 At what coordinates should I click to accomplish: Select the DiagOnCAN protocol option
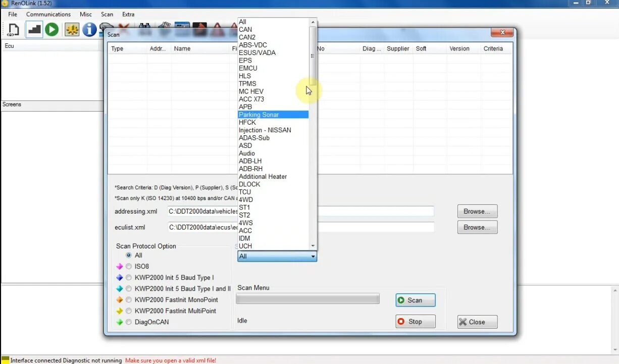point(129,322)
